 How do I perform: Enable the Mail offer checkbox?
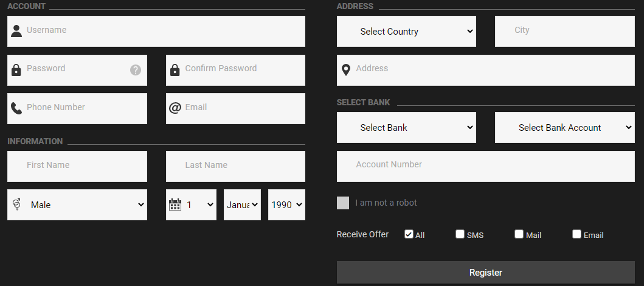(x=519, y=234)
